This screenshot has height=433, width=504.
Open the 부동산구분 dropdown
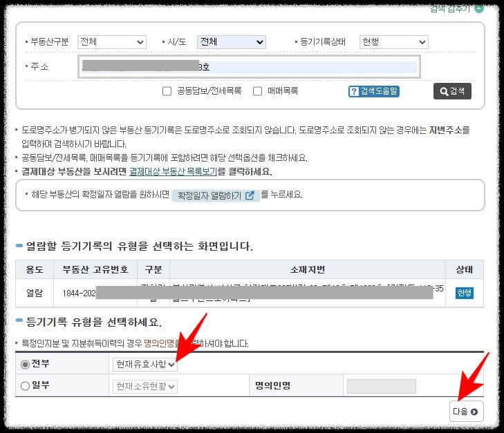[x=112, y=42]
